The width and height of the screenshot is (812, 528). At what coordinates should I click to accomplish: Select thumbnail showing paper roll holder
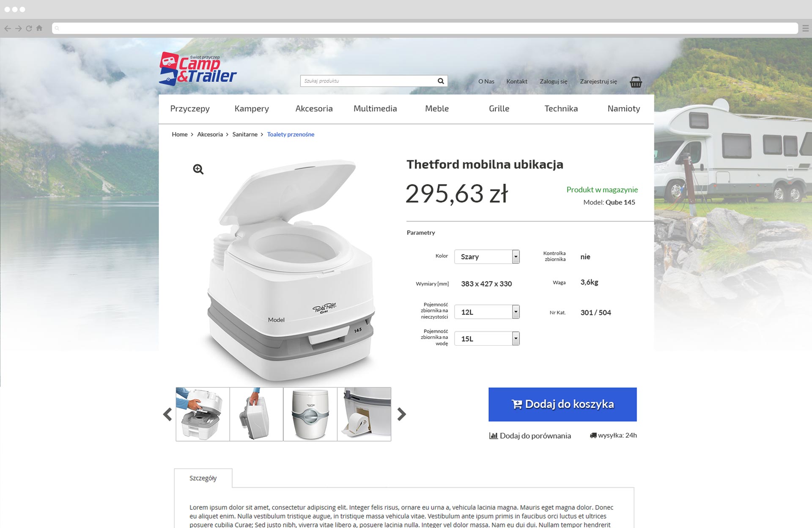[x=364, y=414]
